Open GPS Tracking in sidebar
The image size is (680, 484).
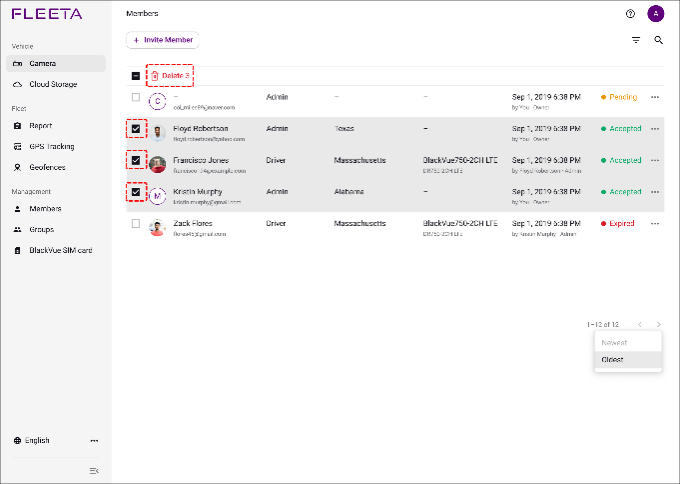[x=52, y=146]
